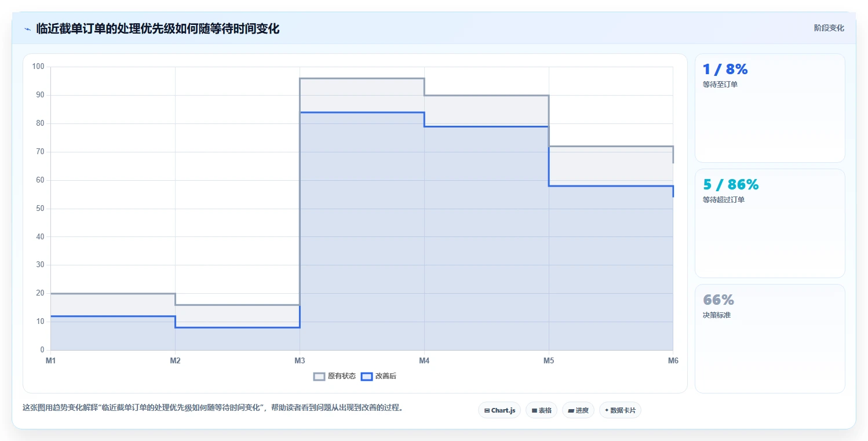
Task: Click the bar icon in the 进度 chip
Action: pos(571,410)
